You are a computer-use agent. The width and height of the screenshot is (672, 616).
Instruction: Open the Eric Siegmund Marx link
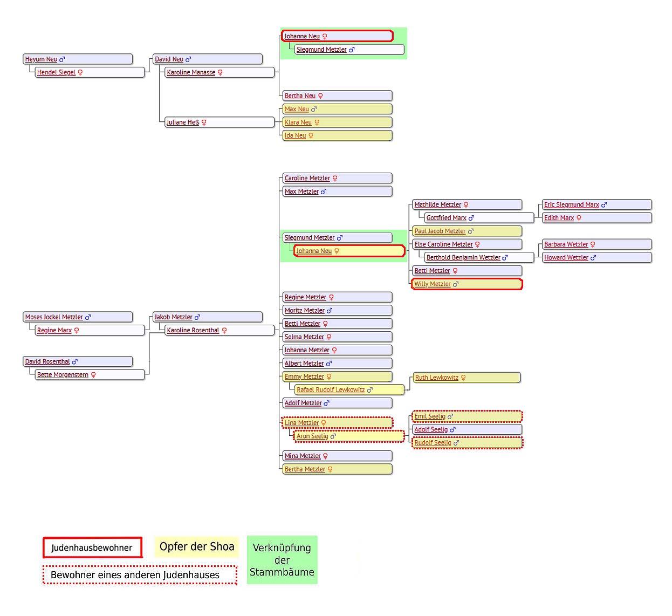click(x=571, y=205)
